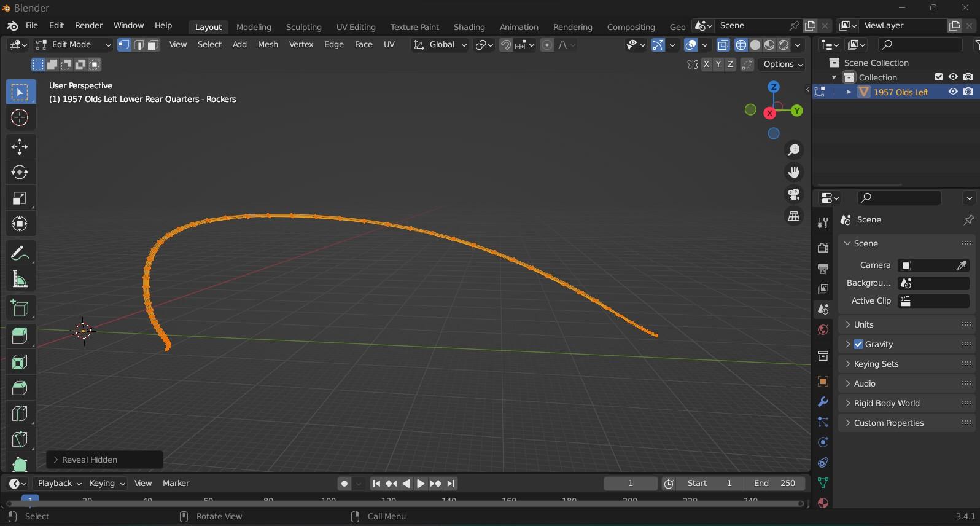Select the Bevel tool
The image size is (980, 526).
coord(20,388)
